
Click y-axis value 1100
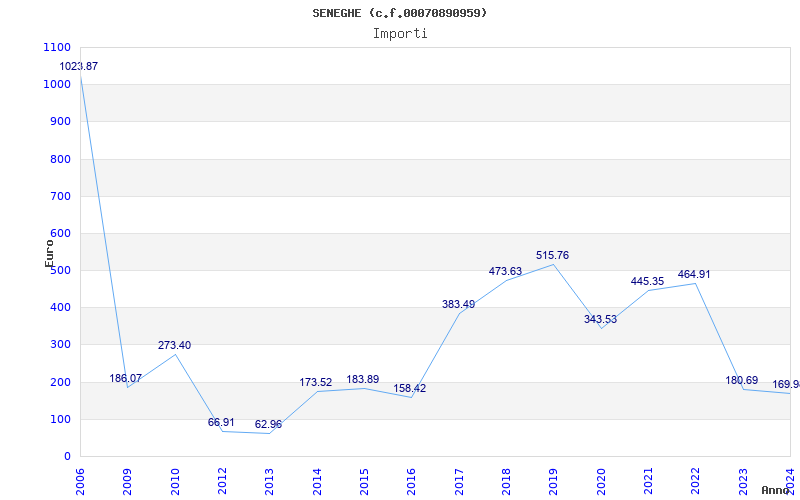(x=57, y=47)
